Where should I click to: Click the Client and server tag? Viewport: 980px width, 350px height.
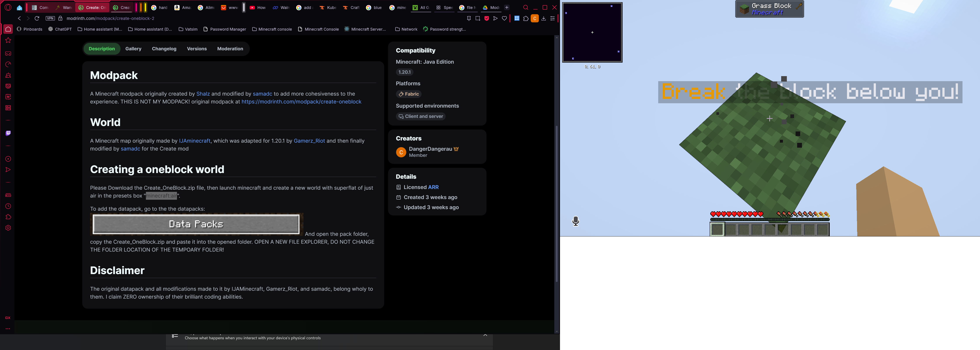click(x=420, y=116)
